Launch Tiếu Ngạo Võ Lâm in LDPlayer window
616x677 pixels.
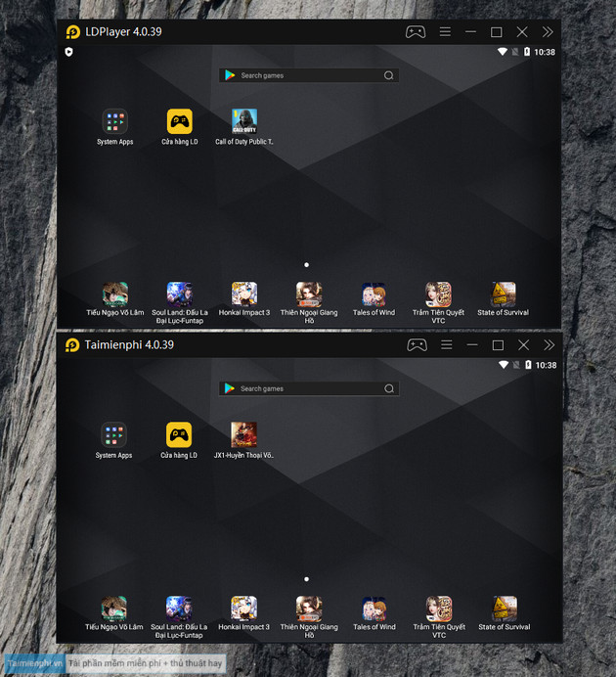[114, 298]
